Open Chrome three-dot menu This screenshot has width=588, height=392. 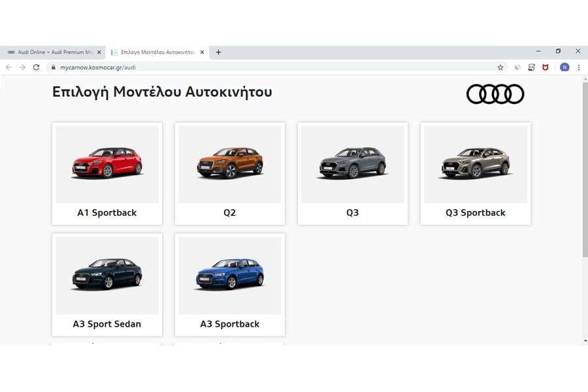(578, 67)
